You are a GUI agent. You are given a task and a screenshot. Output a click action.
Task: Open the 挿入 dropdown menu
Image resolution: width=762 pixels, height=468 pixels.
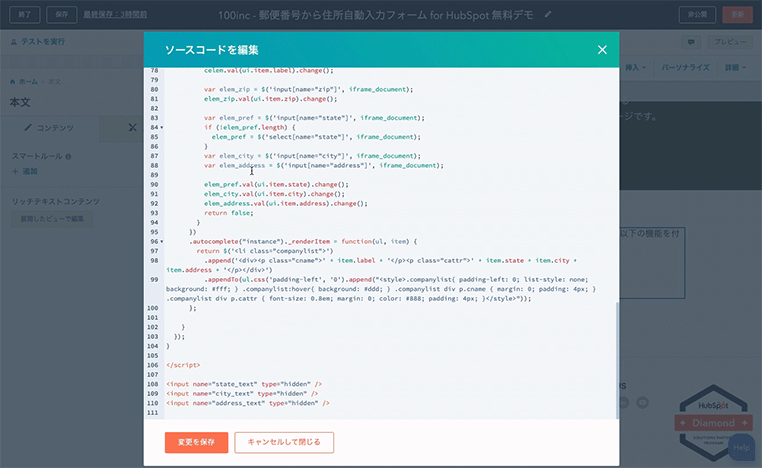(x=635, y=68)
